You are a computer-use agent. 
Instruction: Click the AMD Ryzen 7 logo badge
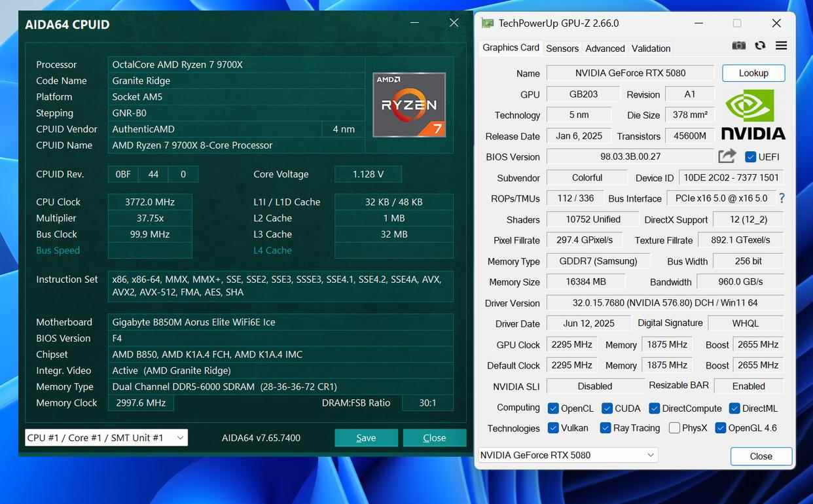[409, 105]
